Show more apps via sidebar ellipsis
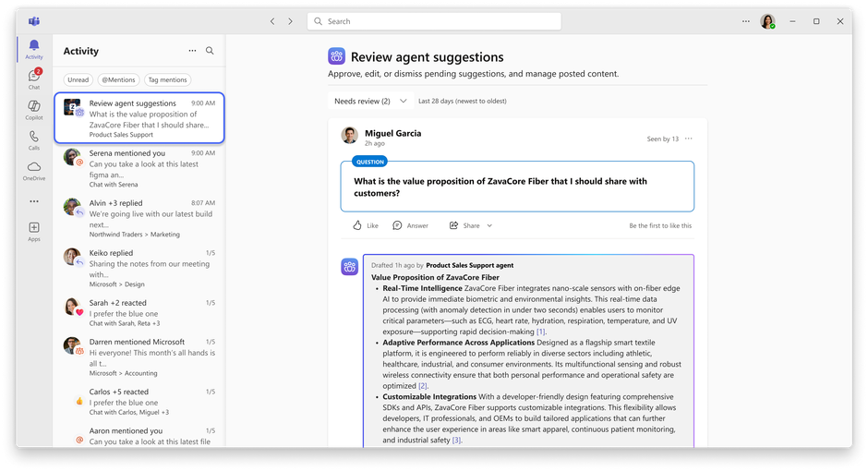This screenshot has height=471, width=868. (34, 201)
